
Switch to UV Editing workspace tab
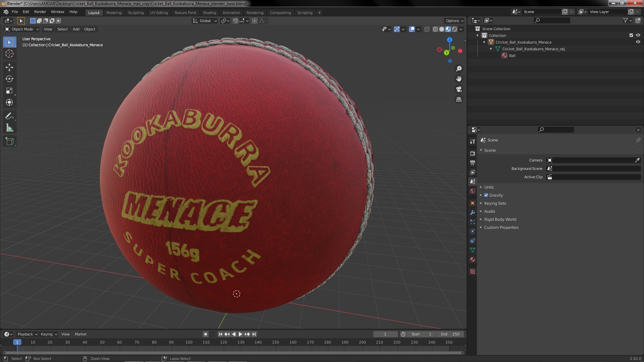159,13
